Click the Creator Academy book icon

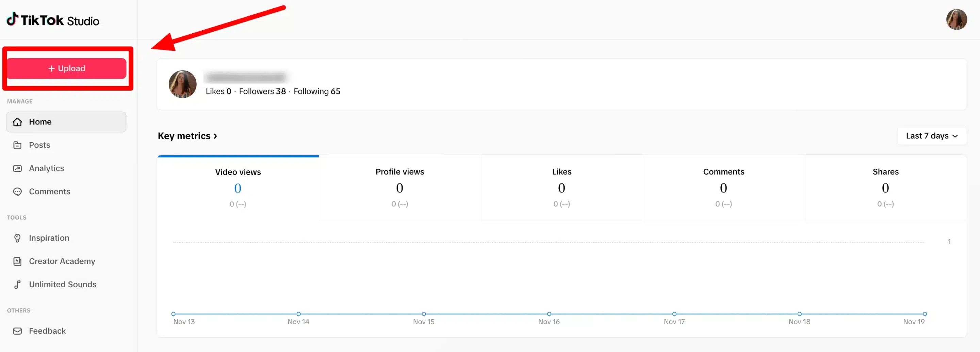pos(17,261)
